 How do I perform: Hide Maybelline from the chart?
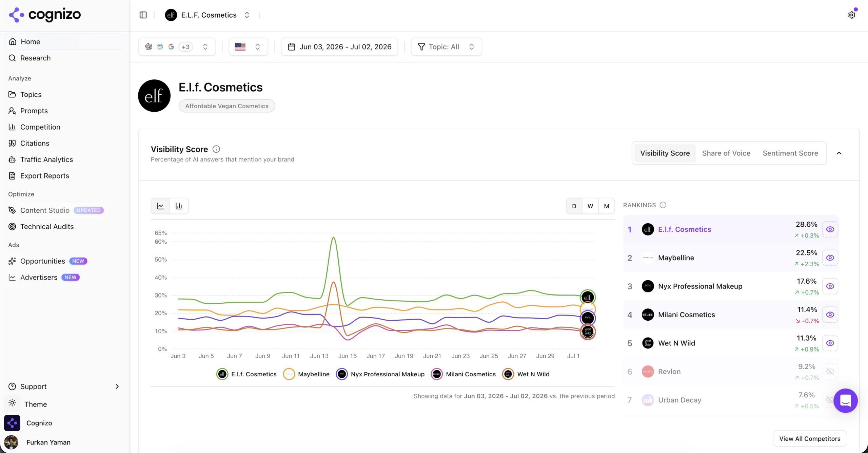pos(830,258)
